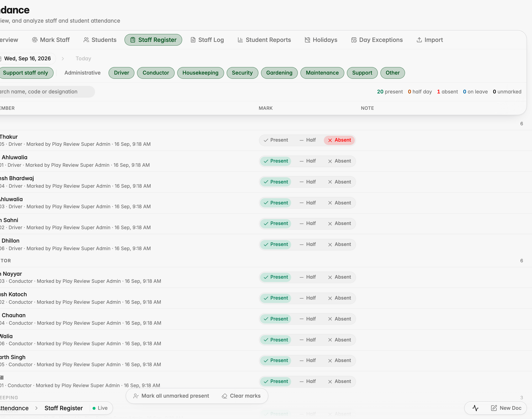Mark Dhillon as Absent
This screenshot has height=419, width=532.
tap(340, 244)
